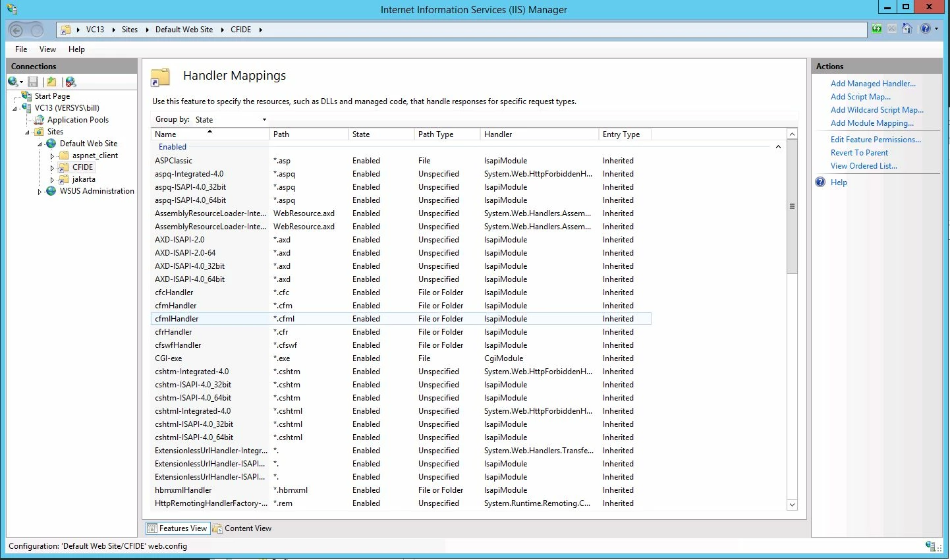This screenshot has width=950, height=560.
Task: Select the ASPClassic handler row
Action: point(401,160)
